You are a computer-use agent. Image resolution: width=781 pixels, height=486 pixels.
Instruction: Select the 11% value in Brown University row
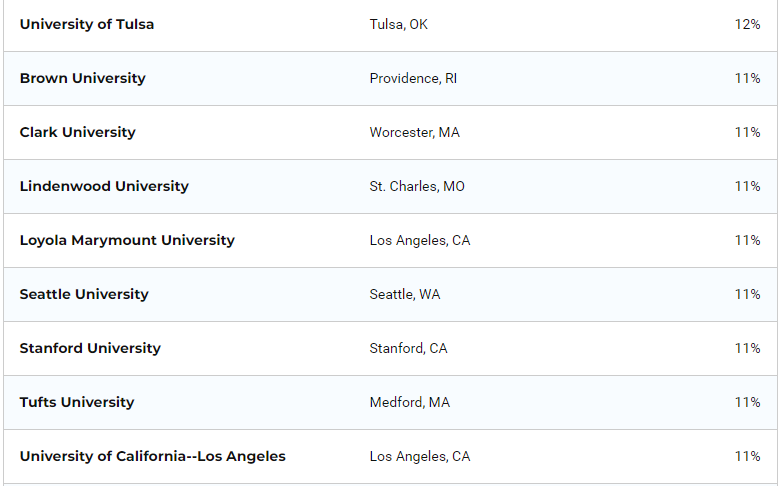coord(747,78)
